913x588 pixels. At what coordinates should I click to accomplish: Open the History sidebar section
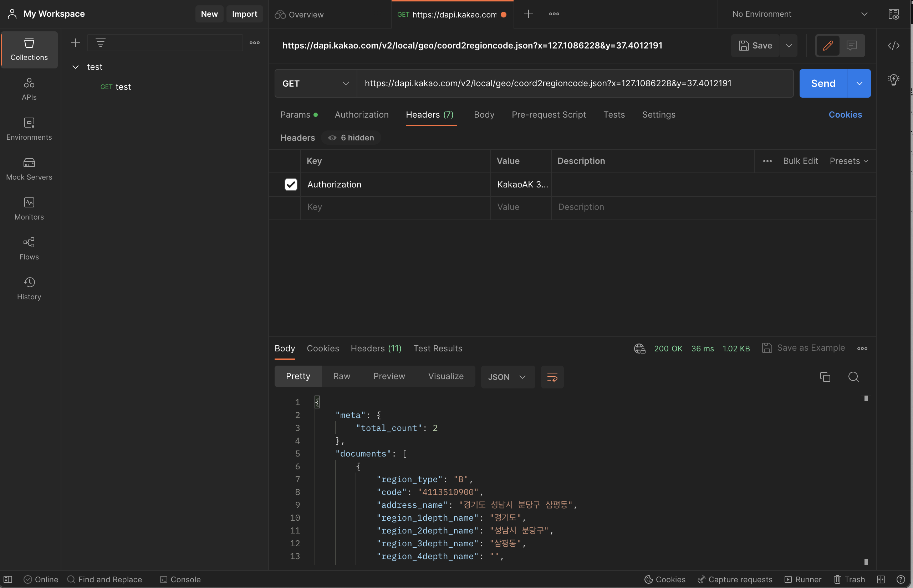29,289
